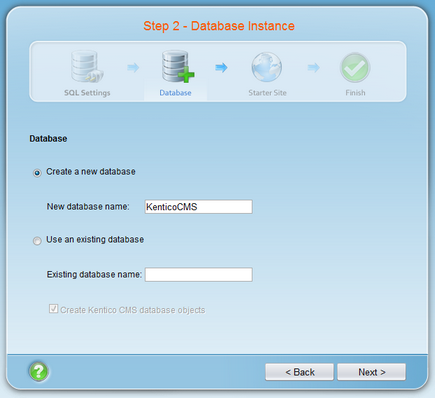Click the Database step icon with green plus
Image resolution: width=435 pixels, height=398 pixels.
pos(178,66)
